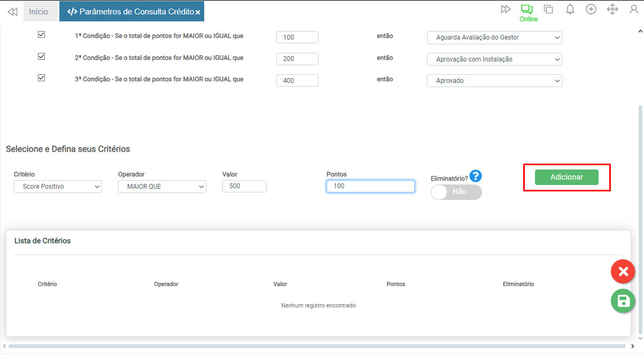Open the user profile icon
The height and width of the screenshot is (355, 644).
pos(634,9)
